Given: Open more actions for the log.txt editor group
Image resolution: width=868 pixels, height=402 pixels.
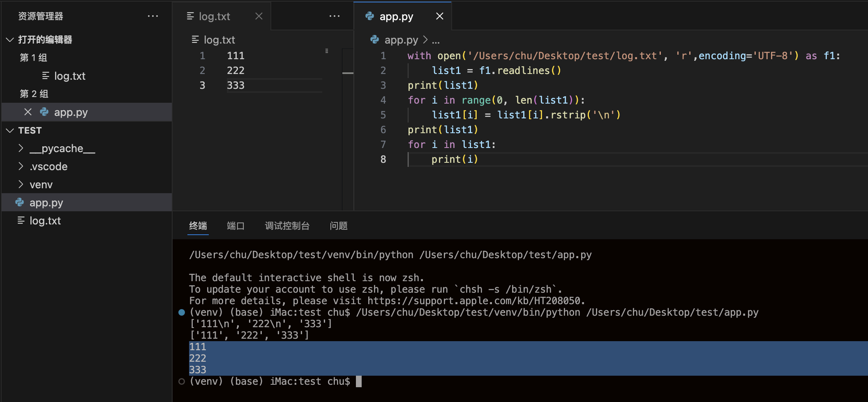Looking at the screenshot, I should pos(334,16).
